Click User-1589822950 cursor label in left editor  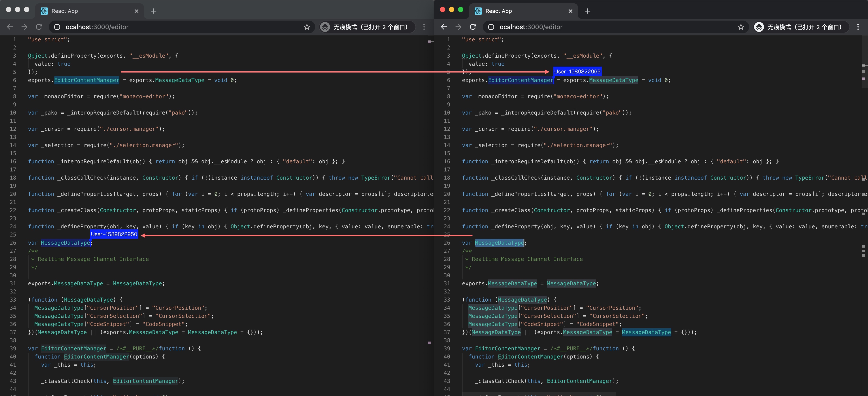(114, 234)
